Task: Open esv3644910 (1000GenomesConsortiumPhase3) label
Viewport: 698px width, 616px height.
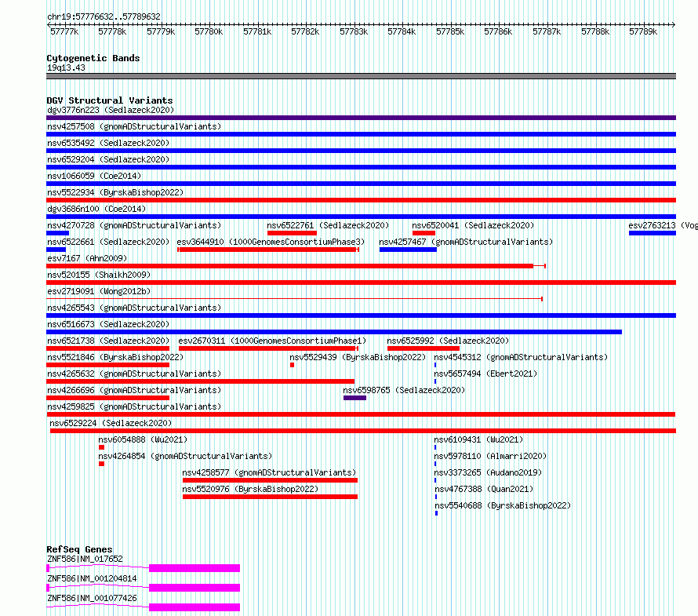Action: coord(271,242)
